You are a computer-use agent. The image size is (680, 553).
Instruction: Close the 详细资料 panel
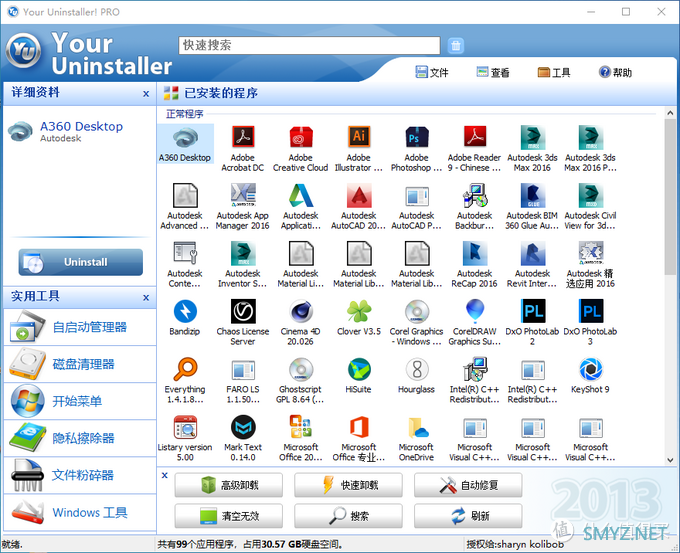(146, 94)
